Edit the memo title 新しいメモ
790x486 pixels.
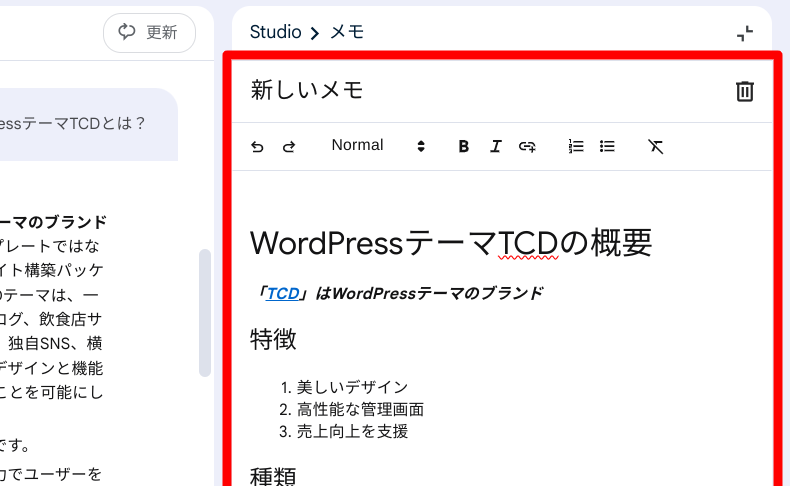[307, 91]
